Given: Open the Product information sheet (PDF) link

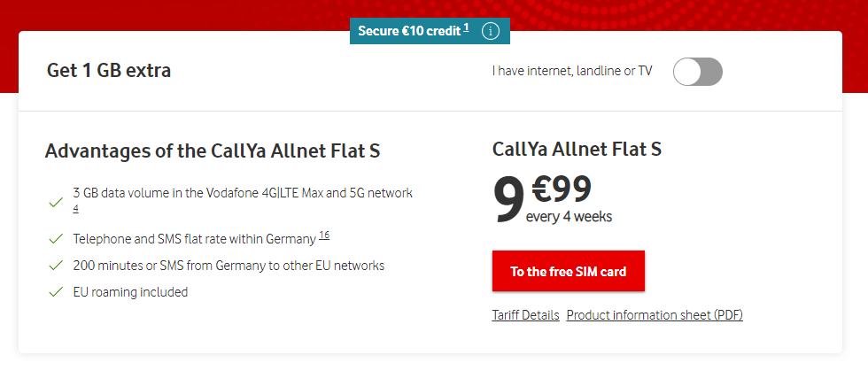Looking at the screenshot, I should (655, 315).
